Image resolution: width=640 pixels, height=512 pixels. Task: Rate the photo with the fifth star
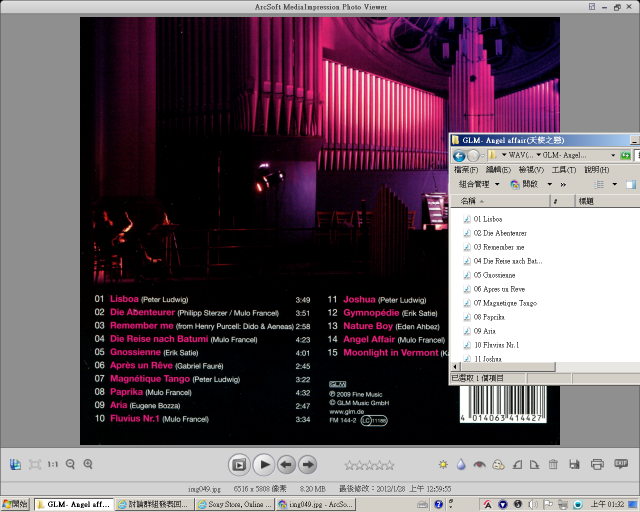(x=390, y=465)
